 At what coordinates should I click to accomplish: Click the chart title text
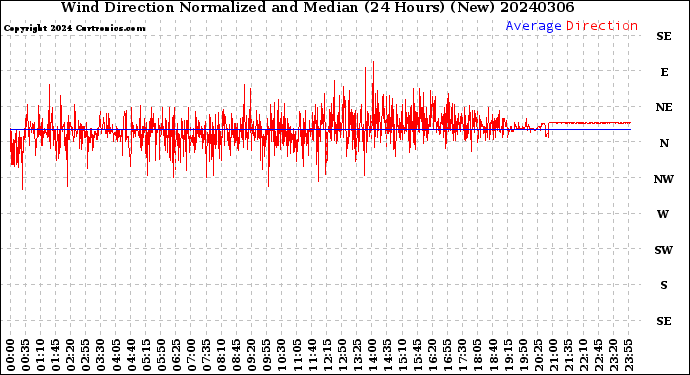point(317,7)
